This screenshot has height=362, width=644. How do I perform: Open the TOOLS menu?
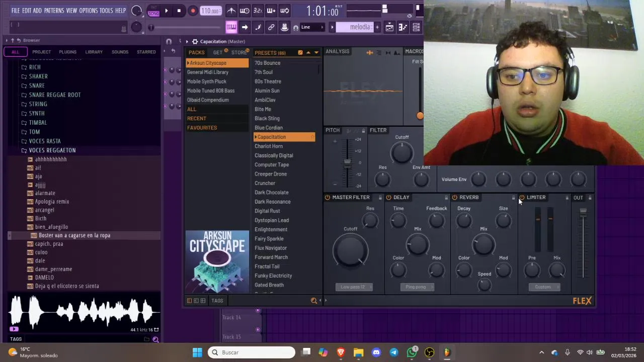click(106, 11)
